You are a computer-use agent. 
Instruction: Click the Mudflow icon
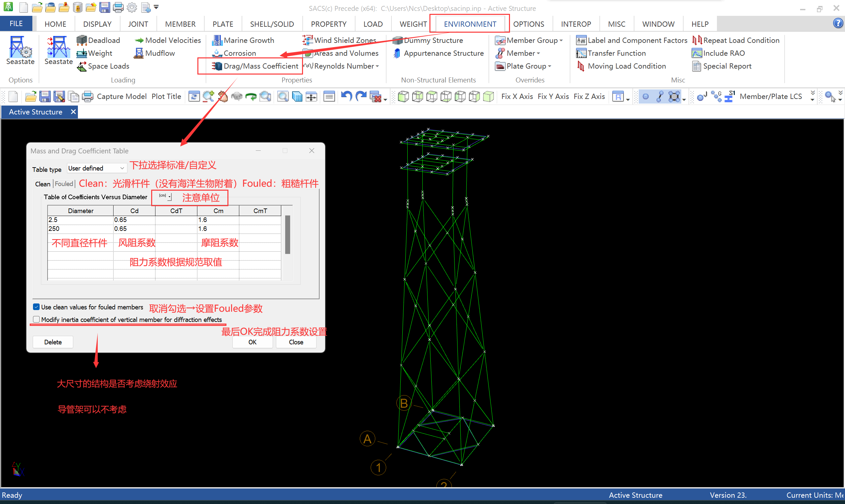[139, 53]
